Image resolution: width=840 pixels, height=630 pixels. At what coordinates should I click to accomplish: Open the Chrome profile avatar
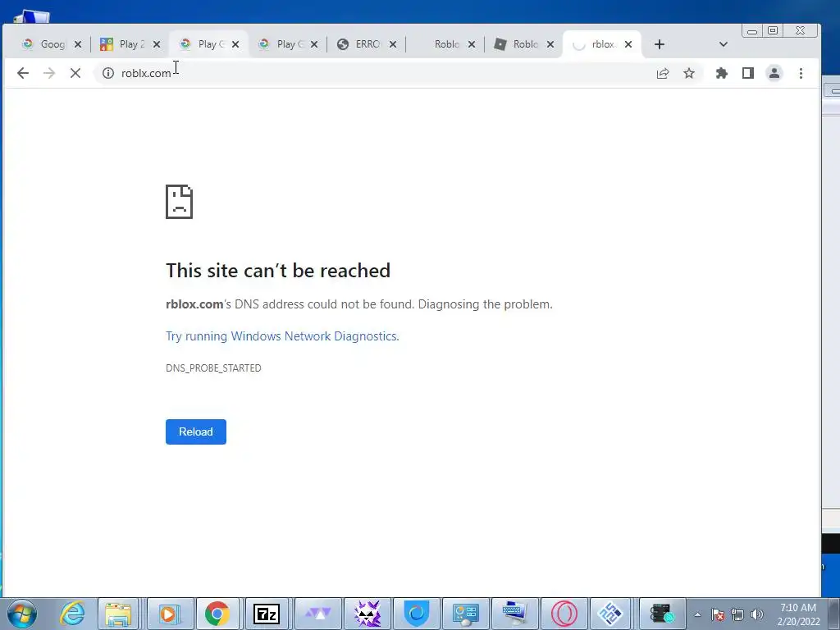(x=774, y=73)
